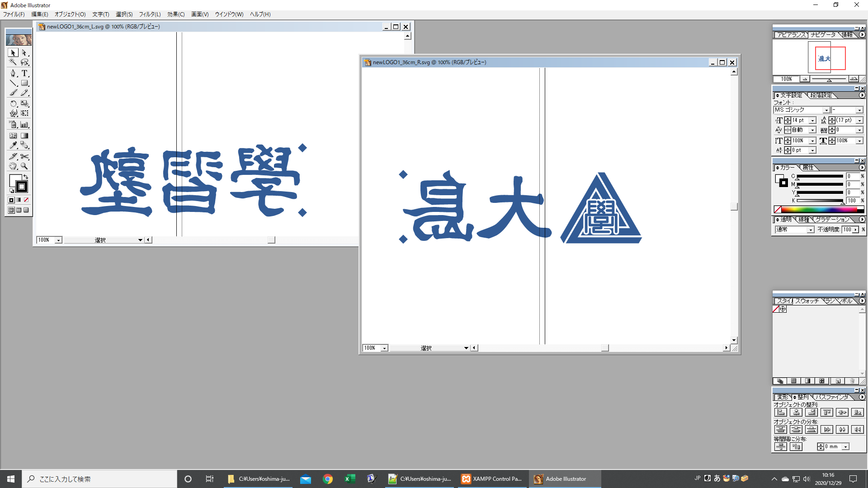Pick the Column Graph tool
Screen dimensions: 868x488
(x=25, y=125)
